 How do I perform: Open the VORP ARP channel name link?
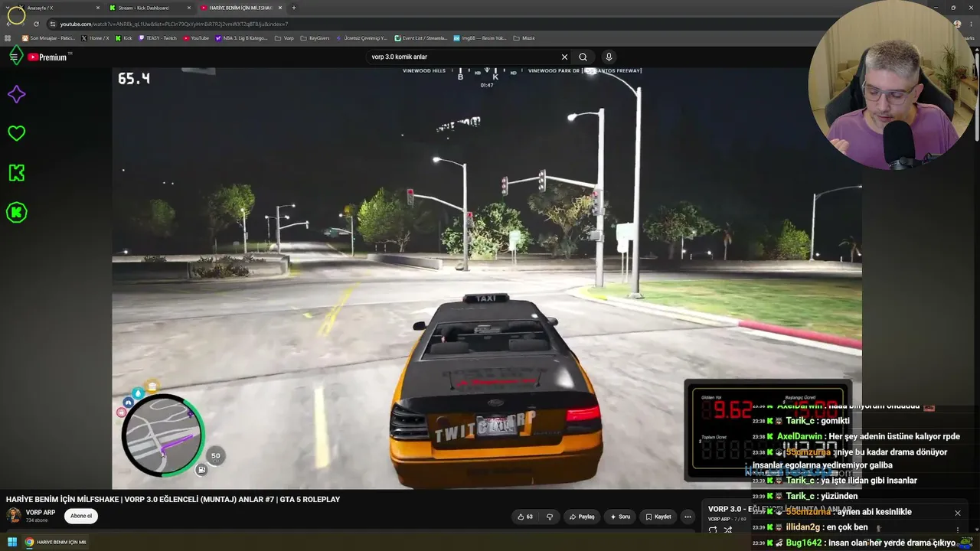(x=41, y=513)
